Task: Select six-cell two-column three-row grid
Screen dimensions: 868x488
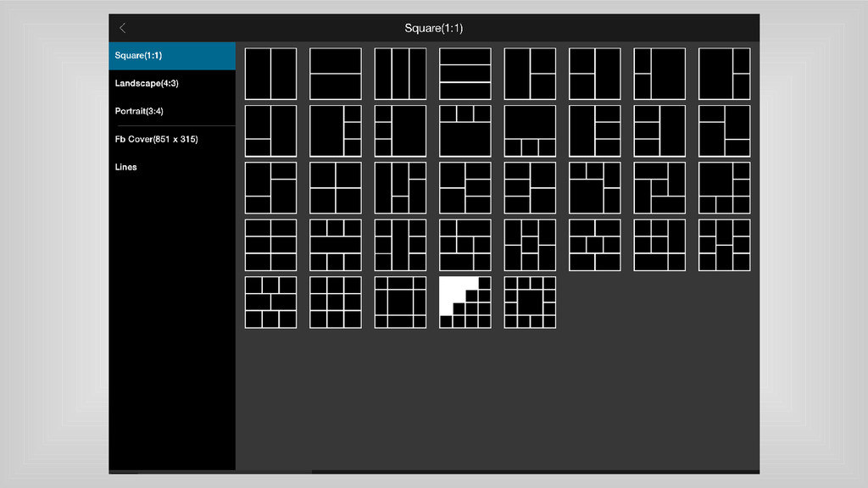Action: pyautogui.click(x=270, y=245)
